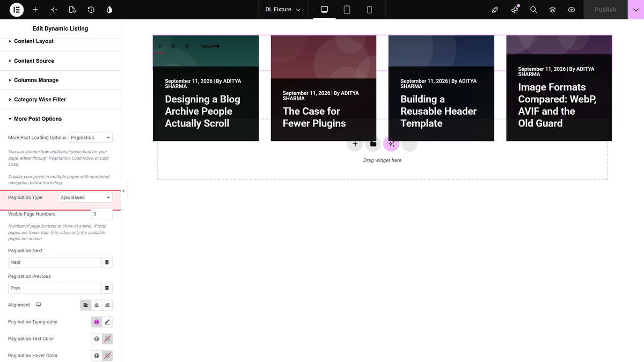Click the Pagination Previous text field
Image resolution: width=644 pixels, height=362 pixels.
[x=55, y=288]
